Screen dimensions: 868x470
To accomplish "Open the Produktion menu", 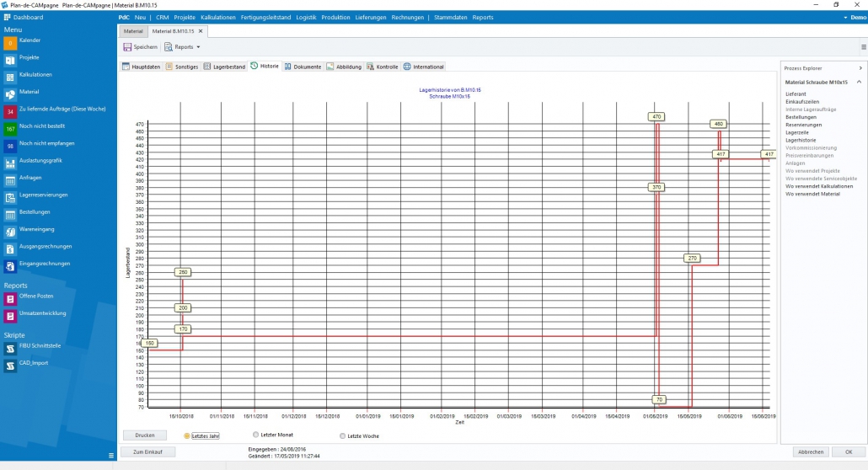I will [335, 17].
